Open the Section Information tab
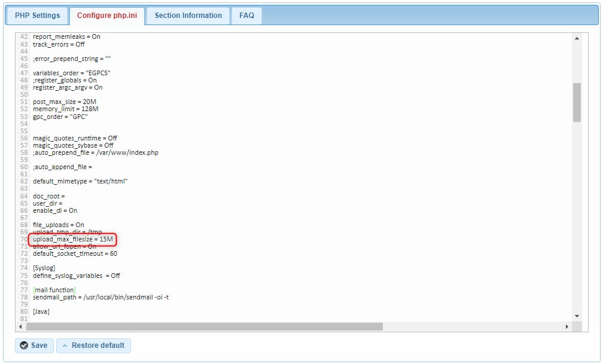603x364 pixels. [x=187, y=15]
